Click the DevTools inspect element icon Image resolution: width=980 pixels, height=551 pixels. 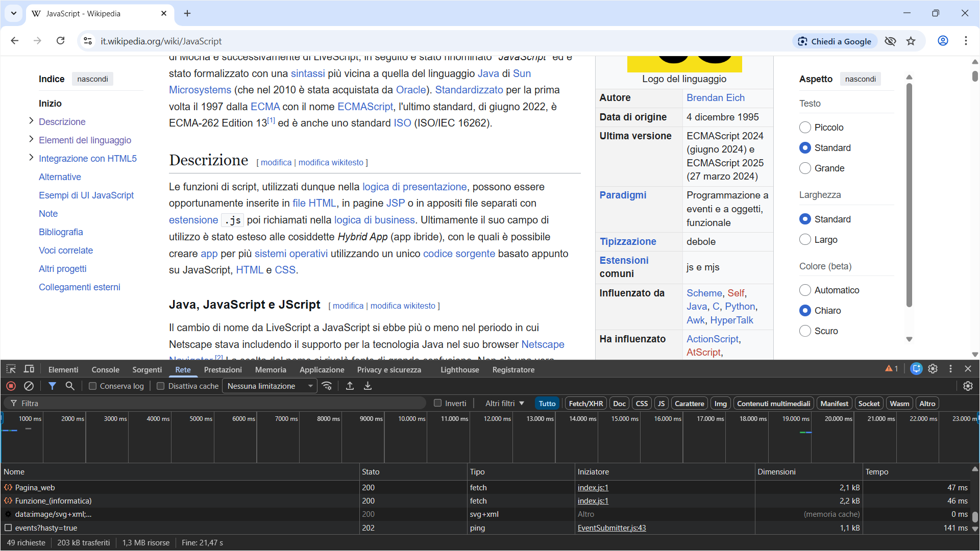click(11, 369)
